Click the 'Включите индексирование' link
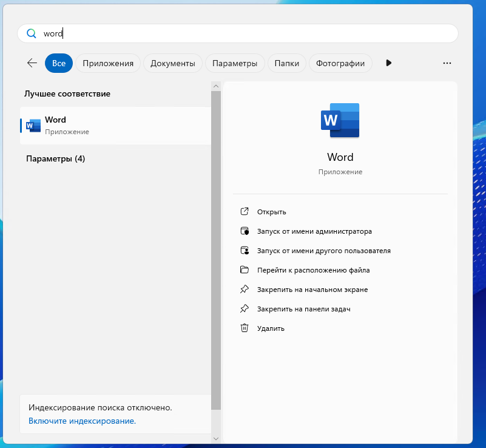The height and width of the screenshot is (448, 486). point(82,421)
